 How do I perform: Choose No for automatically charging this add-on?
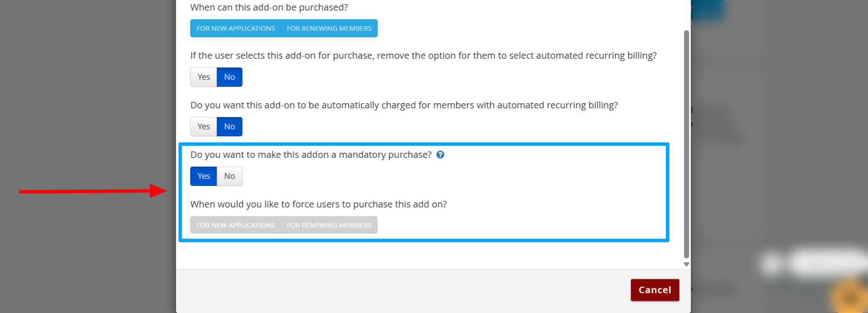[x=229, y=127]
